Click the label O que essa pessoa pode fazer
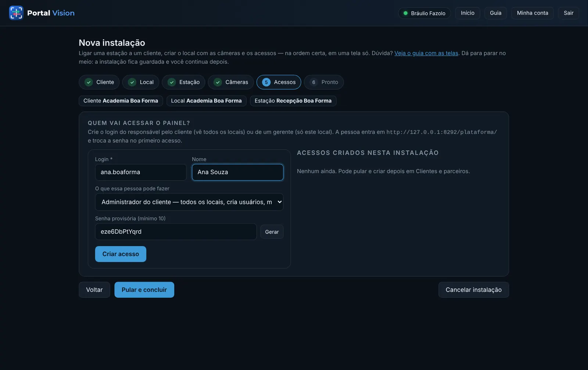This screenshot has height=370, width=588. coord(132,188)
